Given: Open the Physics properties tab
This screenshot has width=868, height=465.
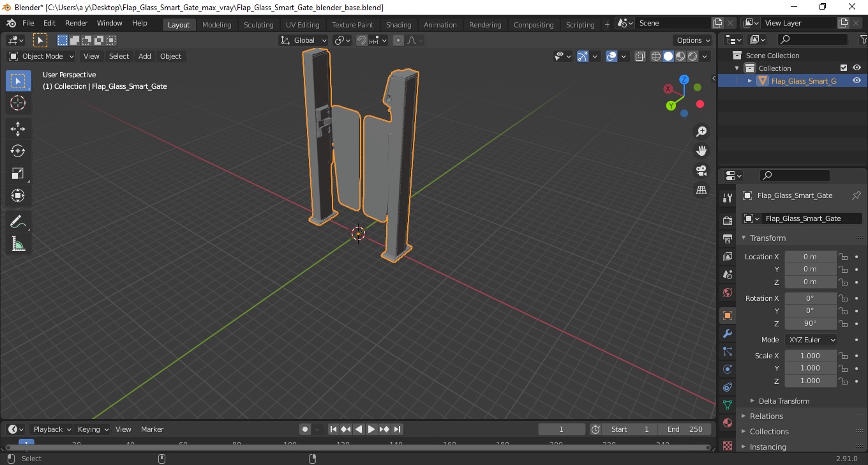Looking at the screenshot, I should tap(728, 369).
